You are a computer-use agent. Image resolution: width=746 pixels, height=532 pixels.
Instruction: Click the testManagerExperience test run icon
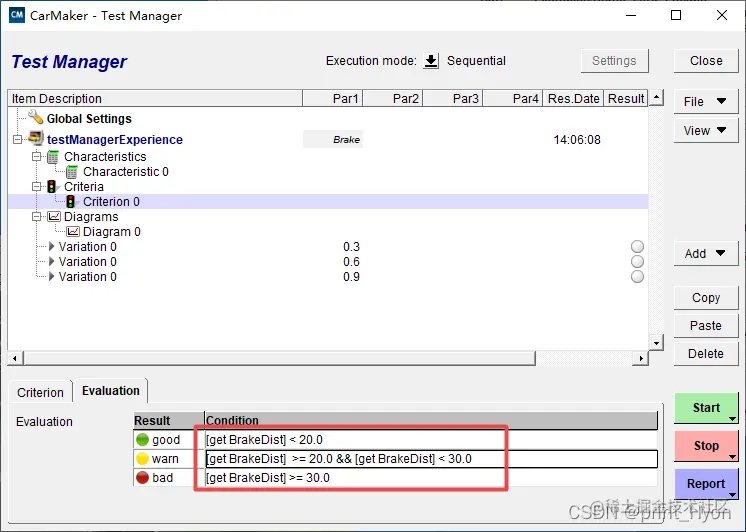click(36, 138)
